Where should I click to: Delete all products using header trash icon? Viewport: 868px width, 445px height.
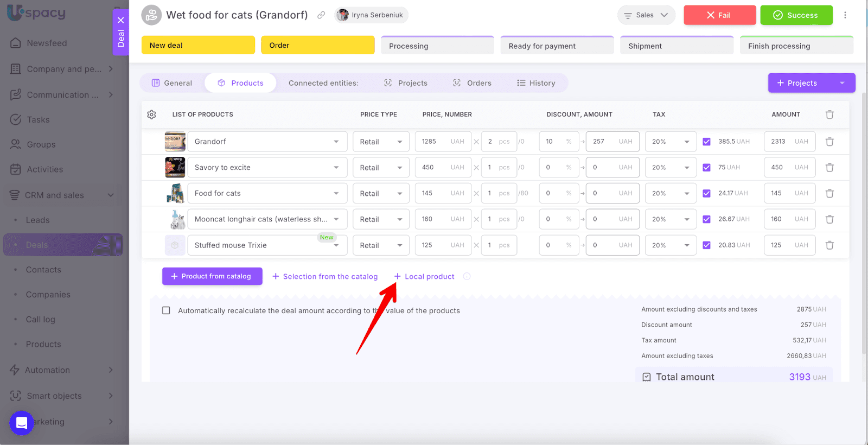[829, 115]
